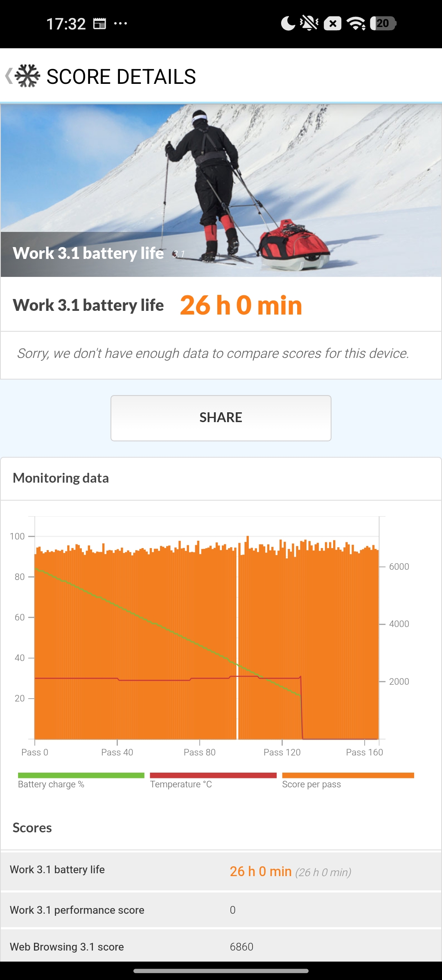Select the Web Browsing 3.1 score row
The width and height of the screenshot is (442, 980).
click(x=221, y=946)
